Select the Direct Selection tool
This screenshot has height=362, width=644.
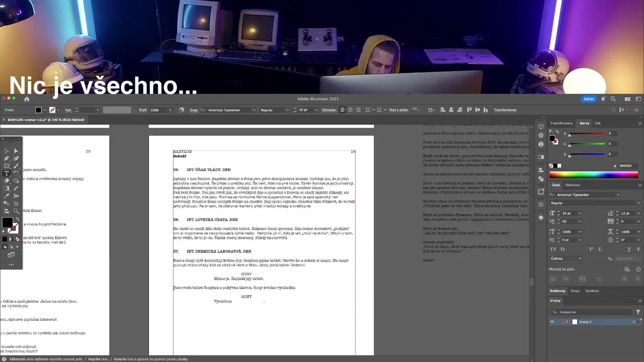16,151
